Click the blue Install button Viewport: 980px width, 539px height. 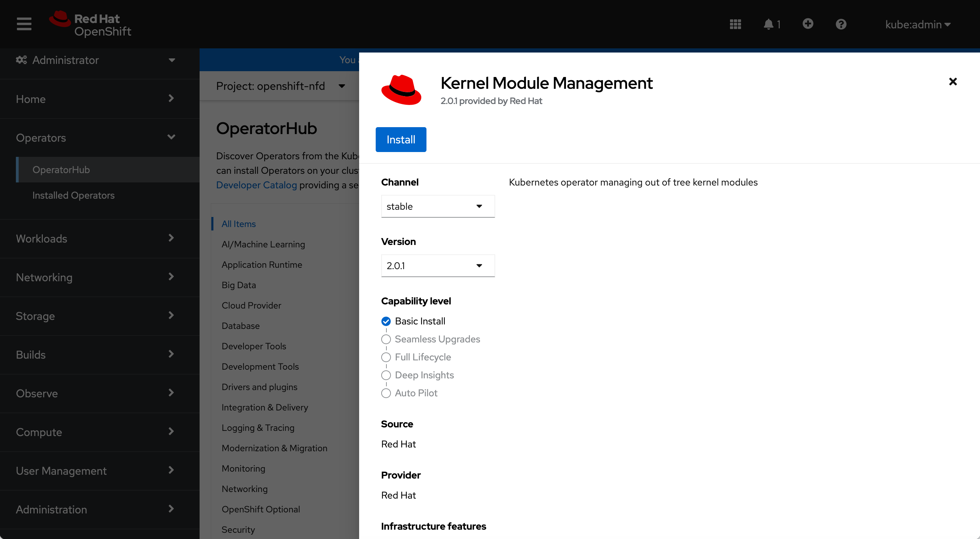[x=401, y=140]
